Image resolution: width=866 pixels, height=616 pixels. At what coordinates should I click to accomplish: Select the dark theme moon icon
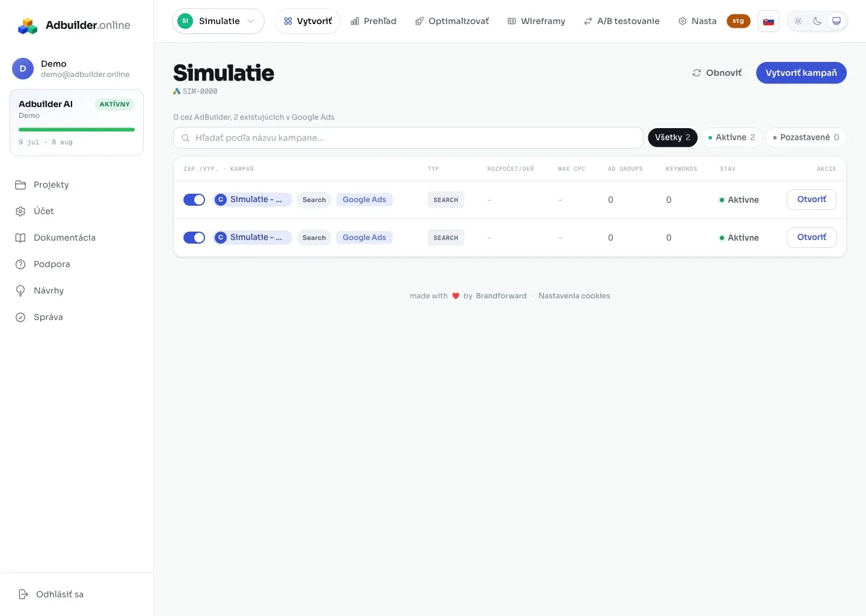pos(817,21)
